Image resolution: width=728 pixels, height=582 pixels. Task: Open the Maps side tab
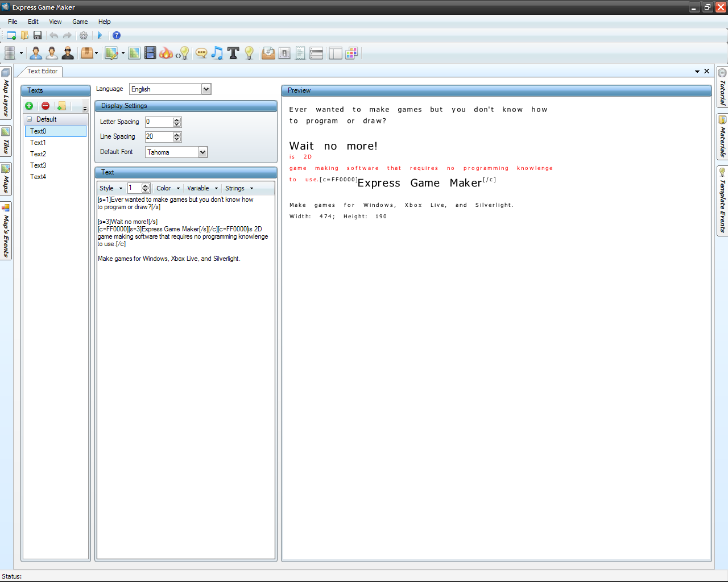6,178
